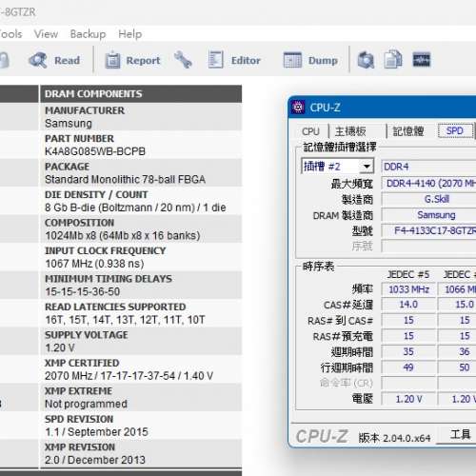
Task: Click the Report button label
Action: pos(143,60)
